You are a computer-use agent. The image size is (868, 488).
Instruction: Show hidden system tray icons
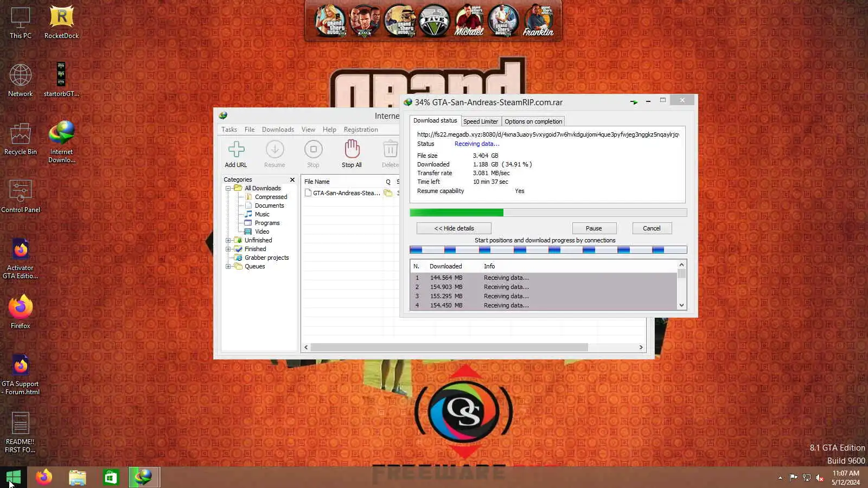tap(780, 478)
